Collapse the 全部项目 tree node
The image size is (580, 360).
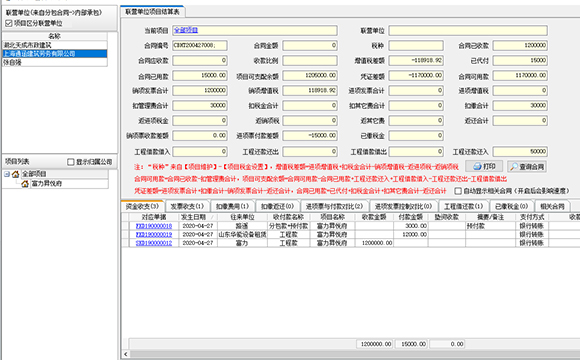7,174
